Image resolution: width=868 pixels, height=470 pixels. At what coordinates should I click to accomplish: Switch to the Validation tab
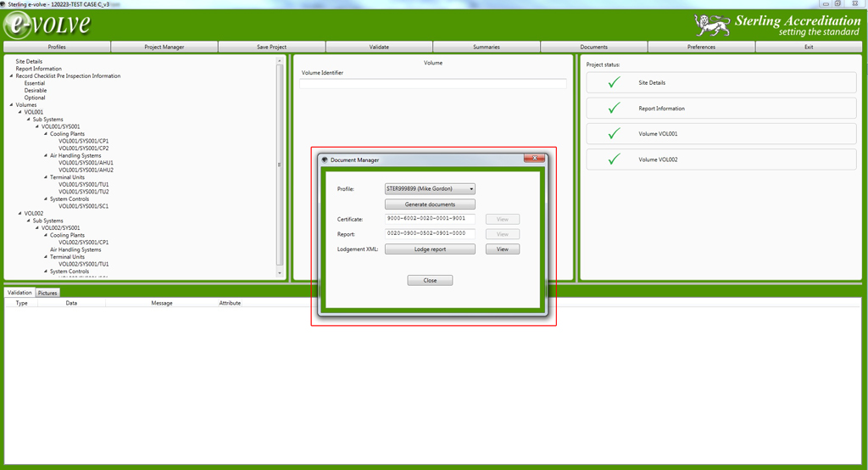(x=19, y=293)
